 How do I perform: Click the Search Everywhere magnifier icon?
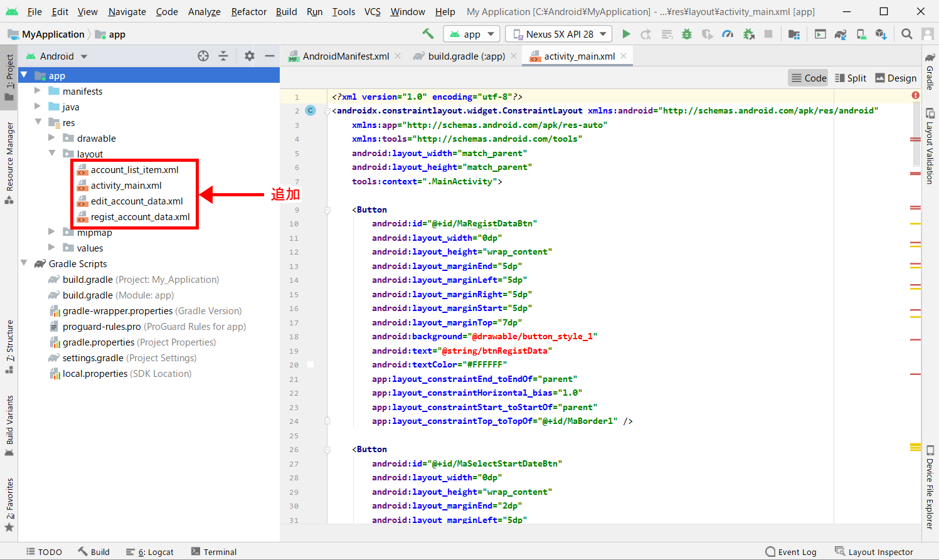pos(907,34)
